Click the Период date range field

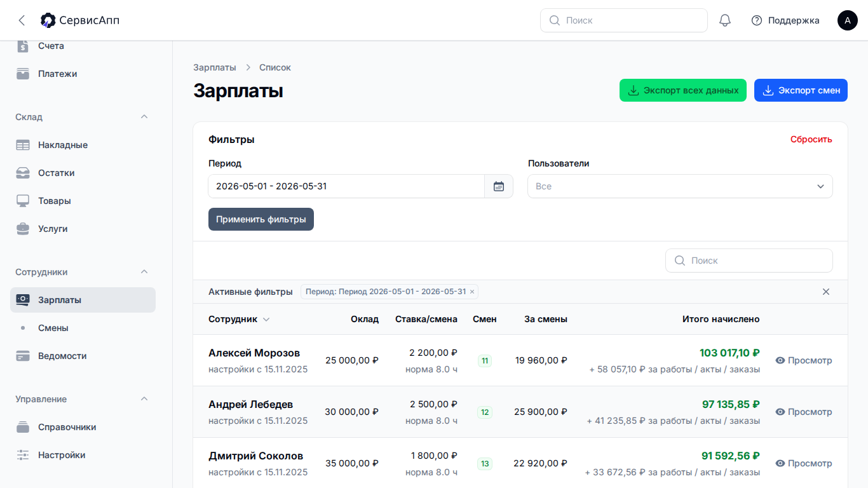[x=346, y=186]
